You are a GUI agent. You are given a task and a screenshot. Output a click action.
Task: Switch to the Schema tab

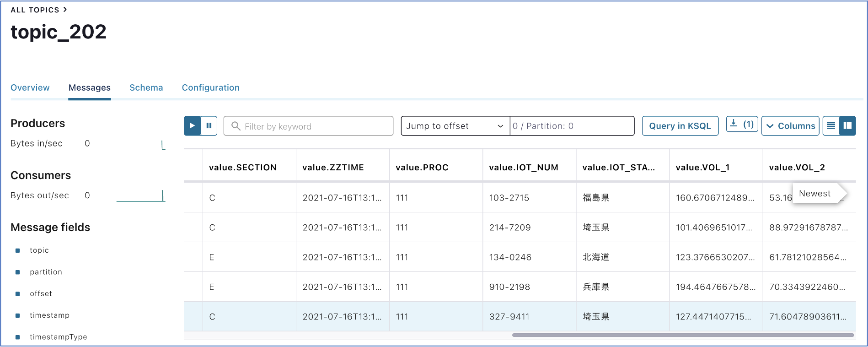point(146,87)
